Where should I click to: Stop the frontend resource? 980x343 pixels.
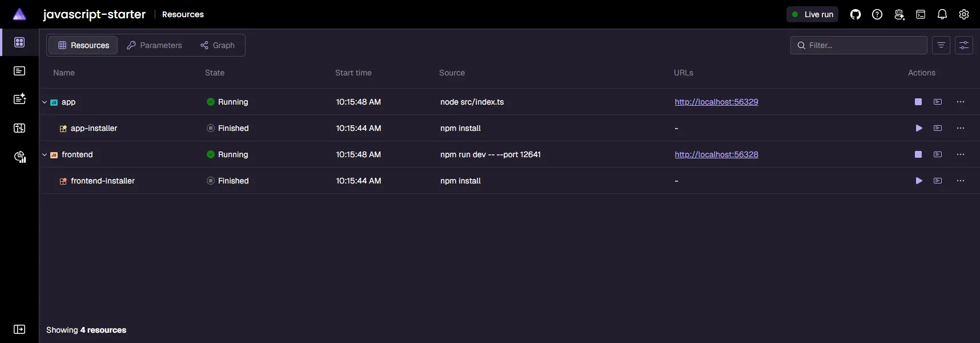pyautogui.click(x=918, y=154)
